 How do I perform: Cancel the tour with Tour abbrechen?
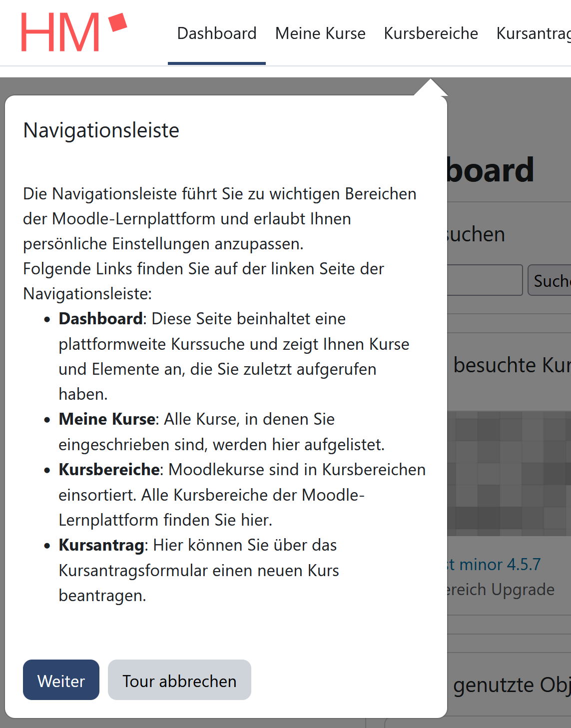coord(179,680)
